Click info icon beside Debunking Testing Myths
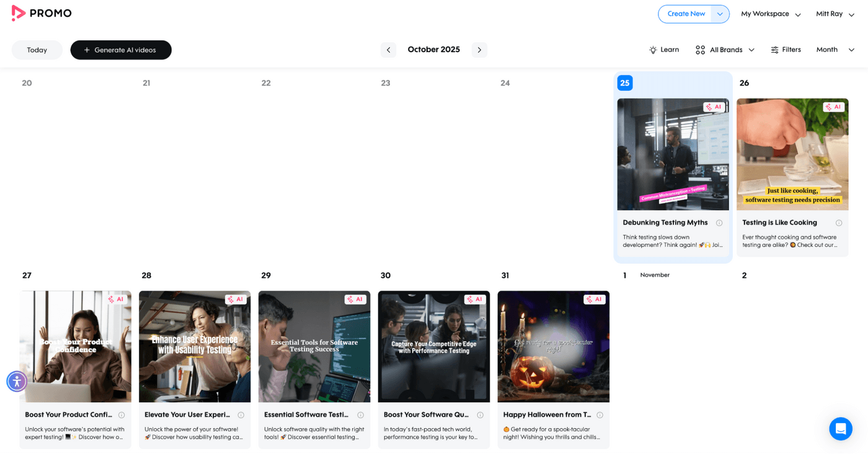 (719, 223)
